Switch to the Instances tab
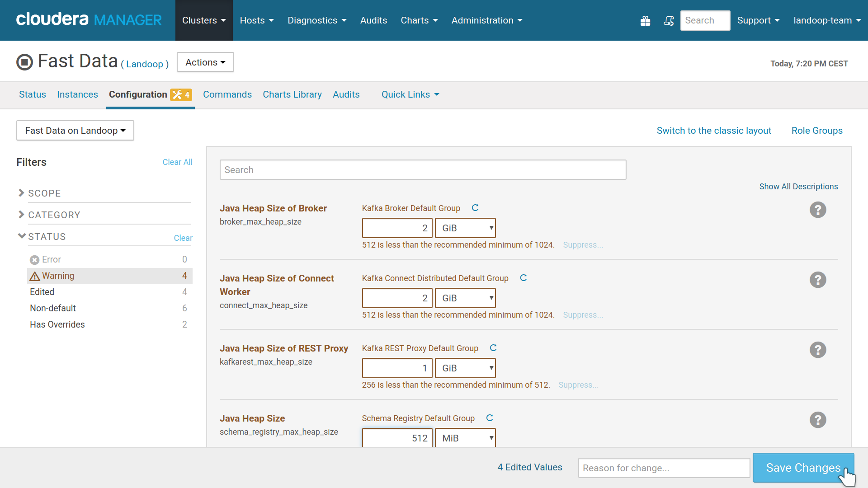 77,94
